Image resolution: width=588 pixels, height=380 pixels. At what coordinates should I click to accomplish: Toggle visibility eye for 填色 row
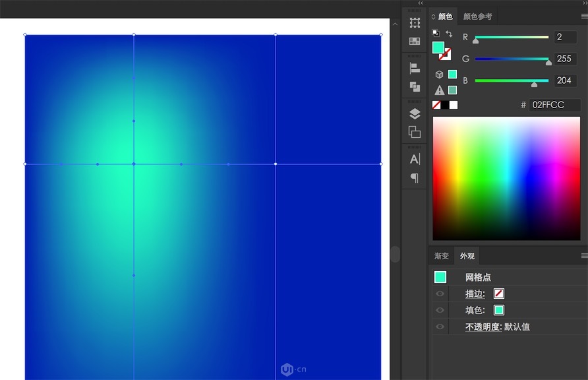tap(440, 310)
